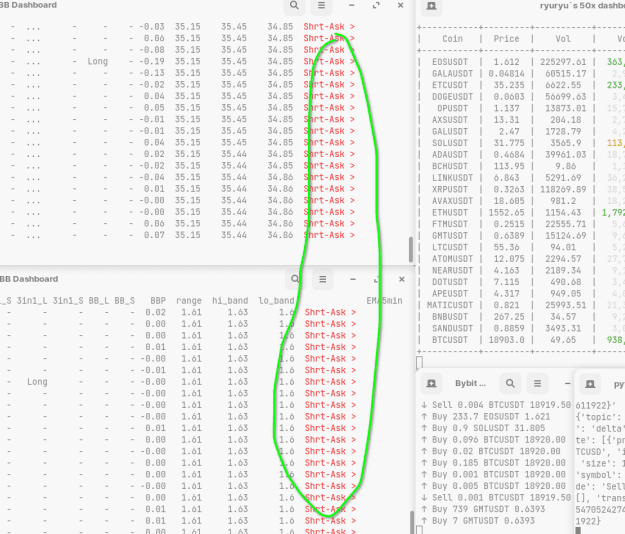The height and width of the screenshot is (534, 625).
Task: Click the ETHUSDT price 1552.65
Action: [506, 212]
